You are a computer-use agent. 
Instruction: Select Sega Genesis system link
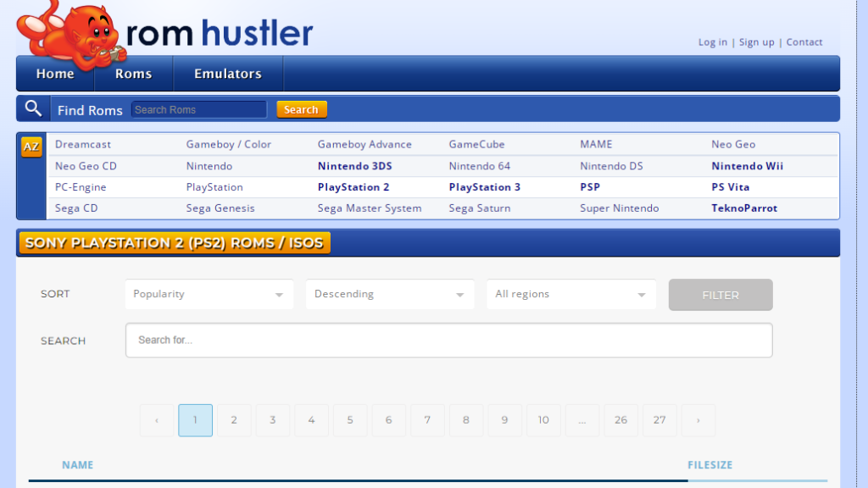pos(220,208)
